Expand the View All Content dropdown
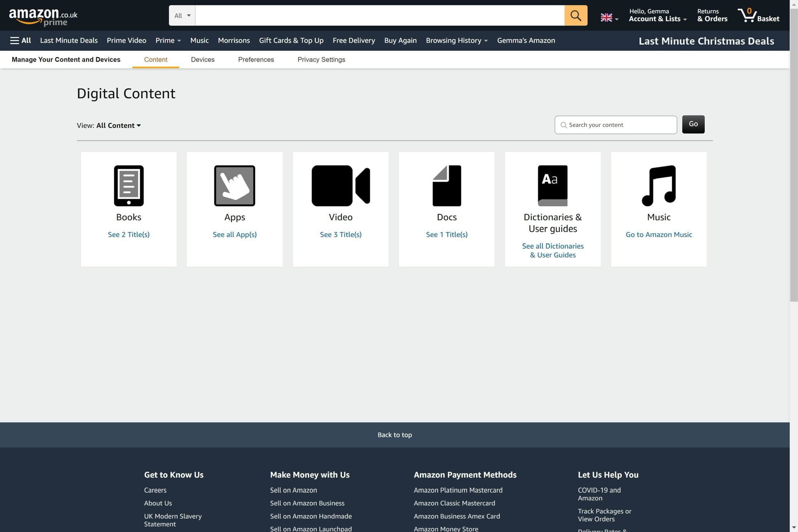This screenshot has width=798, height=532. coord(118,125)
